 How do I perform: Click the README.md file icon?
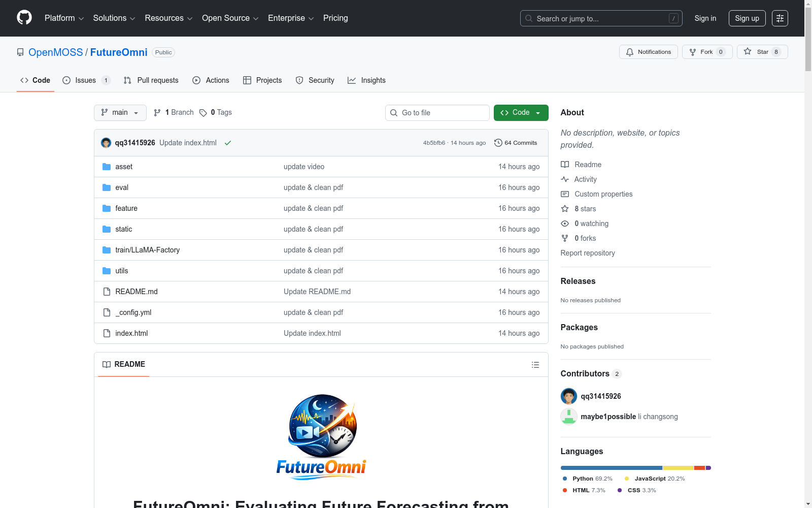(x=107, y=292)
